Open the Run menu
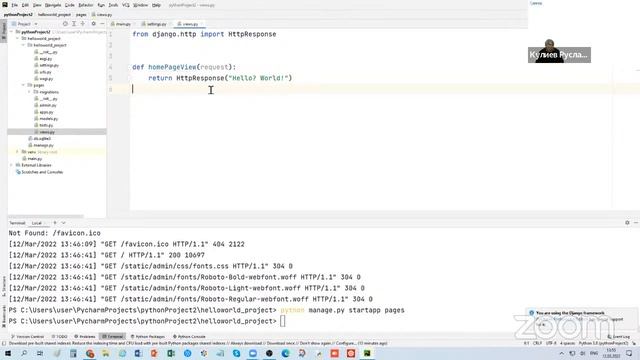Screen dimensions: 640x360 [x=101, y=5]
